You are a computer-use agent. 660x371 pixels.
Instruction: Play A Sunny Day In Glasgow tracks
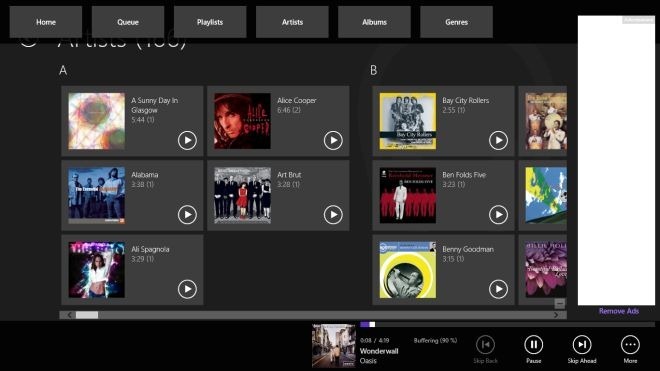[x=187, y=140]
